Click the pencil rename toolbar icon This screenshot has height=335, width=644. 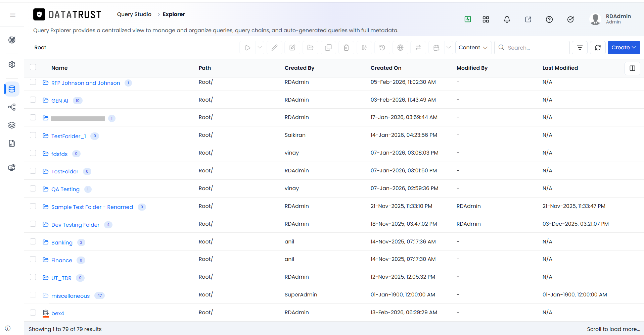point(274,48)
